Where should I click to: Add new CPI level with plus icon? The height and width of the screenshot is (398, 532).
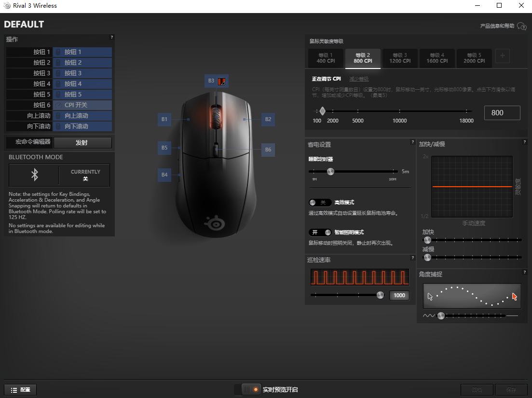click(502, 56)
